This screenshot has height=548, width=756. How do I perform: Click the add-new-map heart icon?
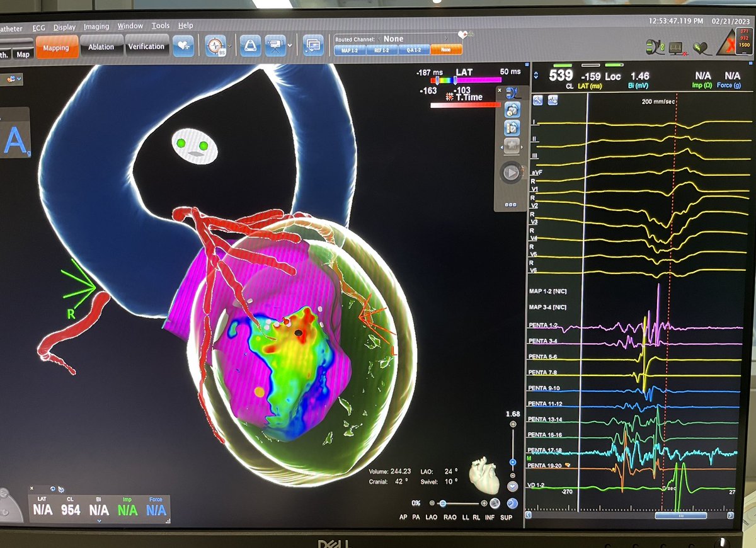tap(185, 46)
